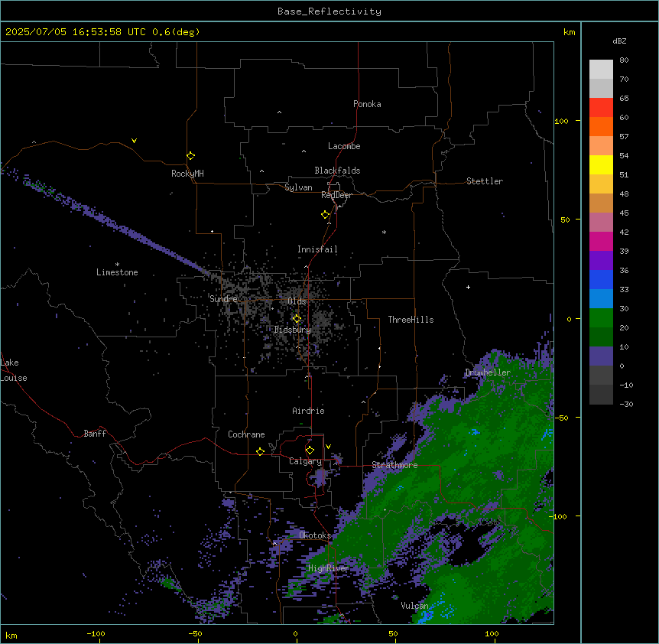This screenshot has height=644, width=659.
Task: Click the Okotoks label
Action: pos(315,535)
